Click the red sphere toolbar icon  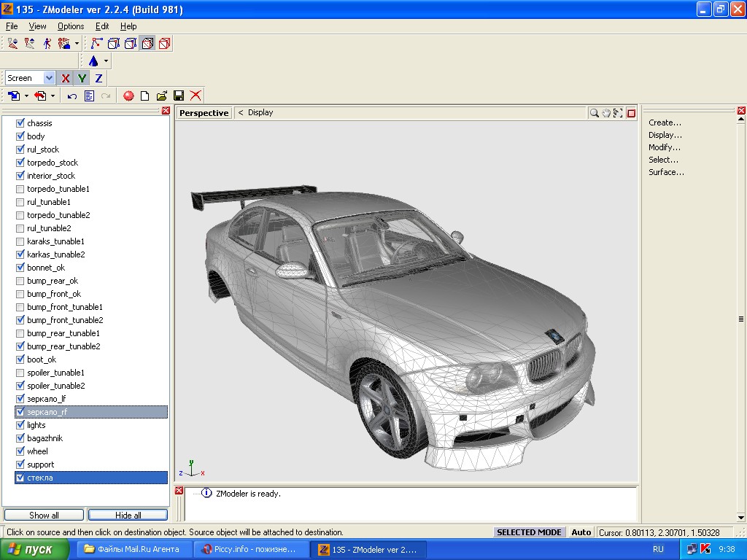(128, 96)
